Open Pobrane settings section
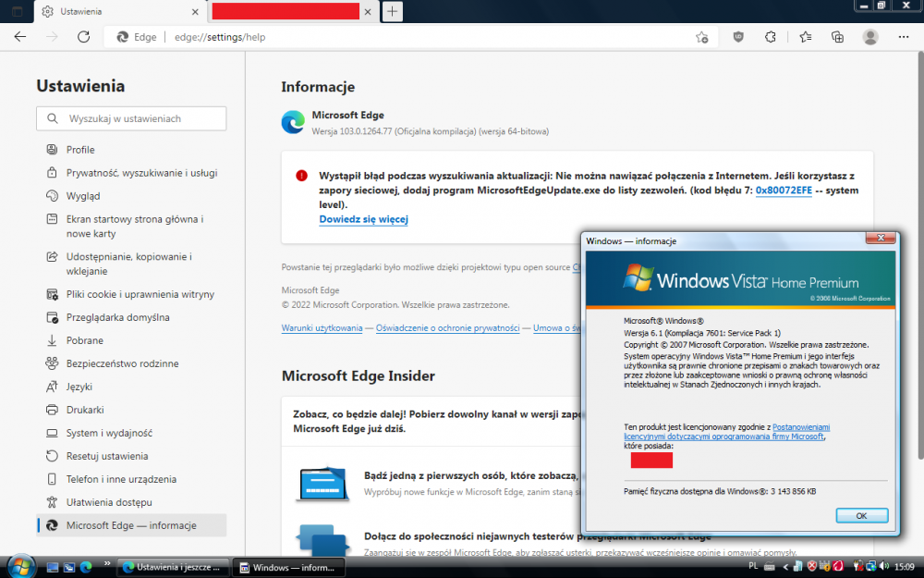The height and width of the screenshot is (578, 924). (131, 340)
